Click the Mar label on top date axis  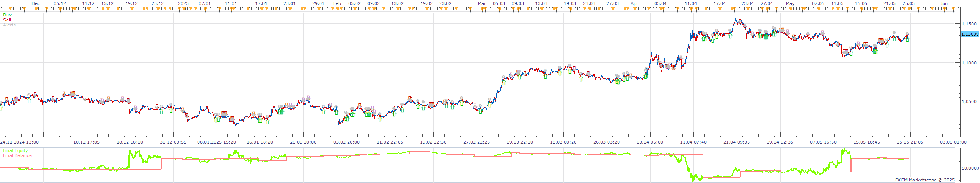482,3
